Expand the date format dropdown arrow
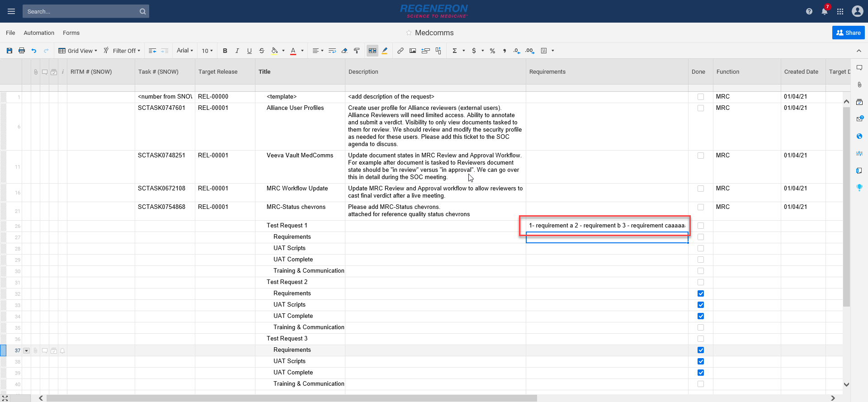 552,51
